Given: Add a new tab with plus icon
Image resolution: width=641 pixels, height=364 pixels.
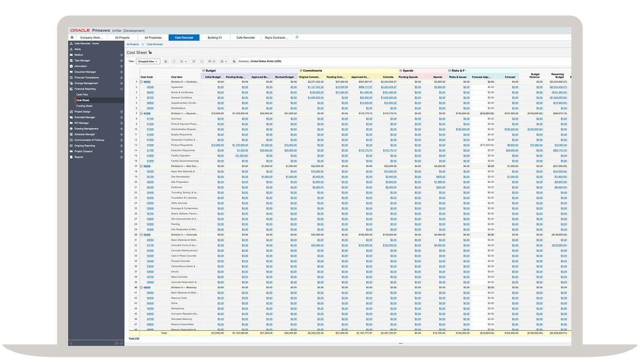Looking at the screenshot, I should click(x=297, y=37).
